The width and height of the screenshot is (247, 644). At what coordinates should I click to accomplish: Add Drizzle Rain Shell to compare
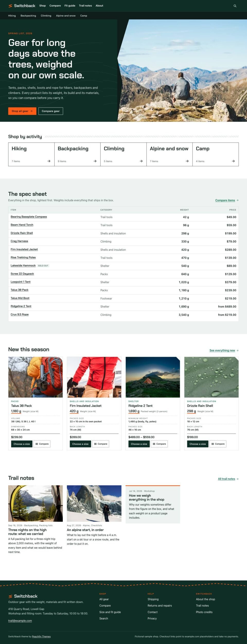(218, 444)
